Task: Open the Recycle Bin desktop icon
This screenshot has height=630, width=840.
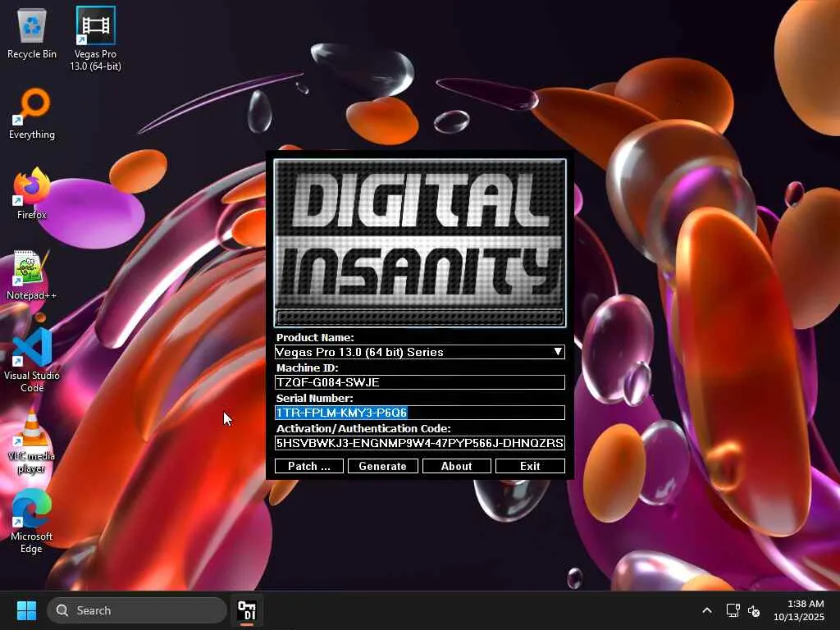Action: (32, 33)
